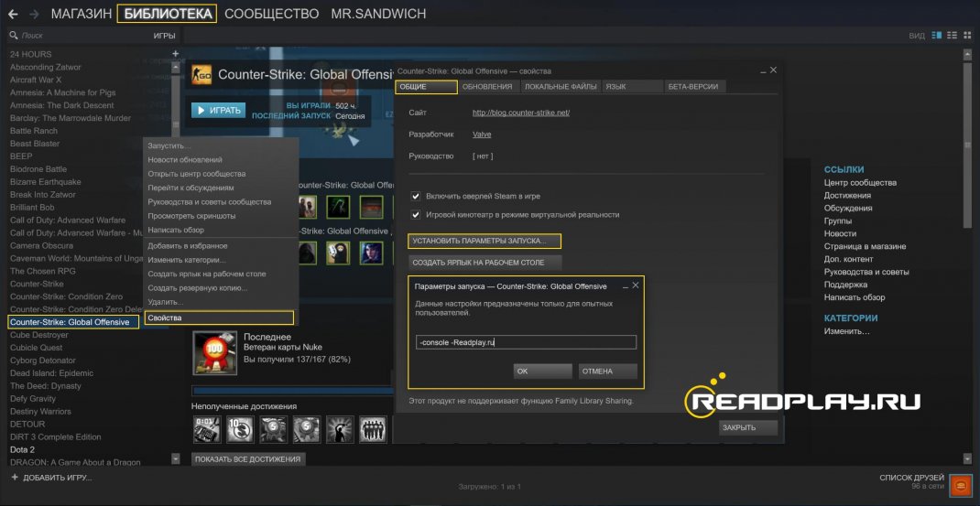Click УСТАНОВИТЬ ПАРАМЕТРЫ ЗАПУСКА button
The height and width of the screenshot is (506, 980).
485,241
